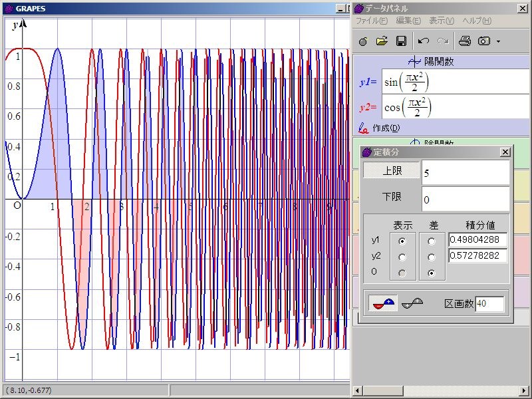Select y2 in the 表示 radio column
This screenshot has height=399, width=532.
[x=402, y=257]
